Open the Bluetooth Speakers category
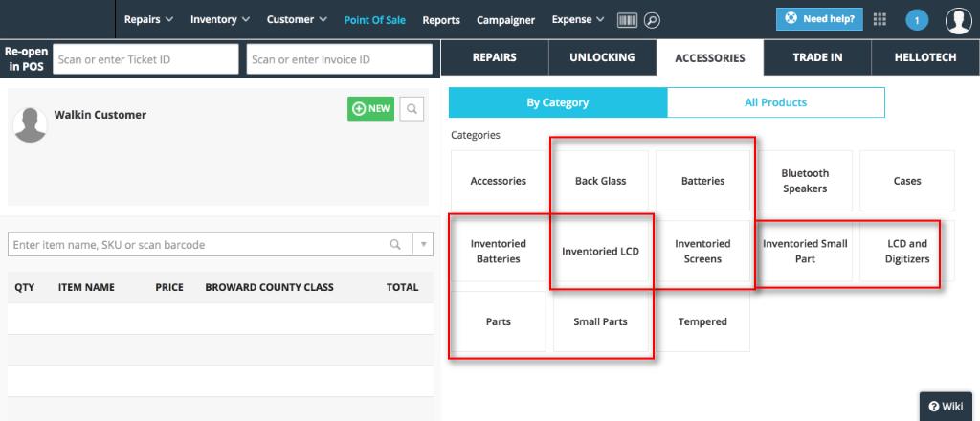This screenshot has width=980, height=421. point(805,181)
